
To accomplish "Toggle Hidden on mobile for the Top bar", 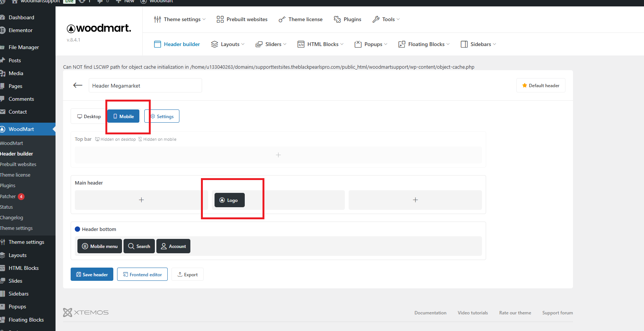I will (158, 139).
